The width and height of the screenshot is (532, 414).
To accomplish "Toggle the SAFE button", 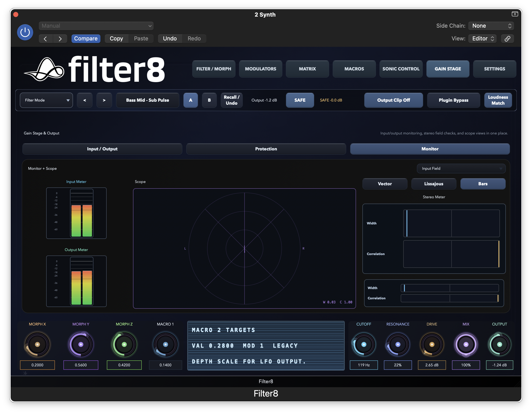I will point(300,100).
